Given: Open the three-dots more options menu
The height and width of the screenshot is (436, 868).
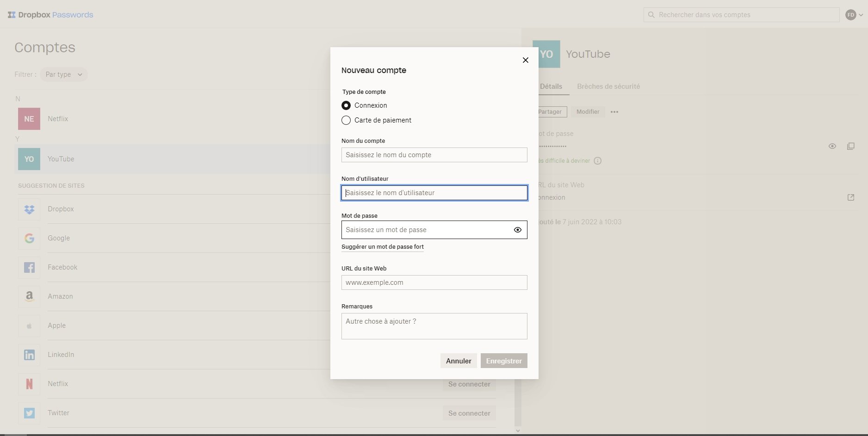Looking at the screenshot, I should pos(614,112).
